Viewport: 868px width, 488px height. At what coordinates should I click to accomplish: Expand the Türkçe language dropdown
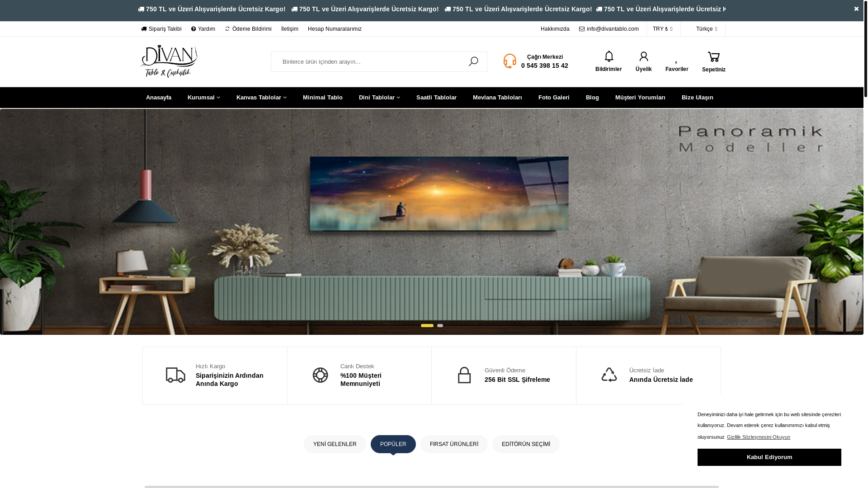click(707, 29)
